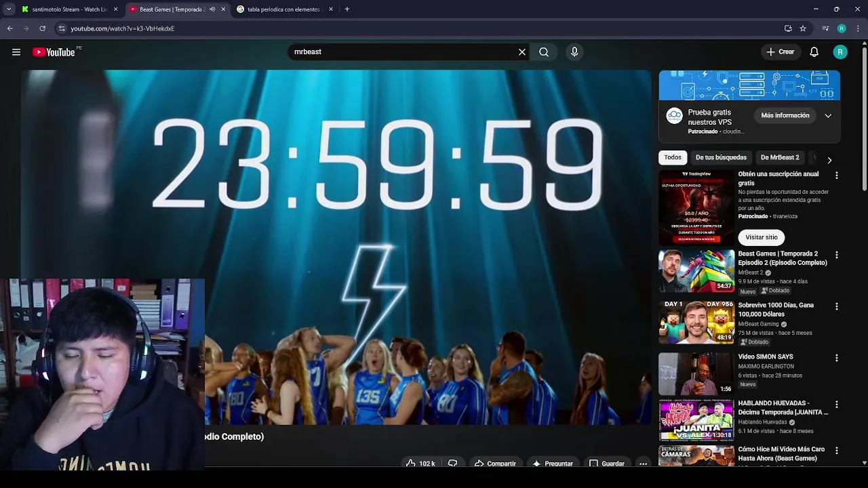Open Cómo Hice Mi Video Más Caro title

781,453
